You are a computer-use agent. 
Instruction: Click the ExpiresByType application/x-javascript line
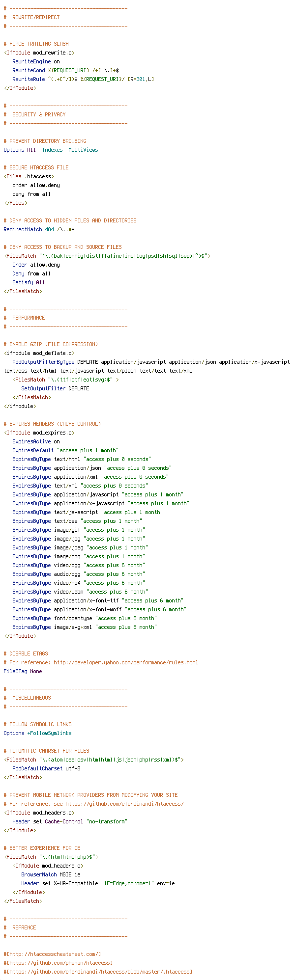[101, 503]
